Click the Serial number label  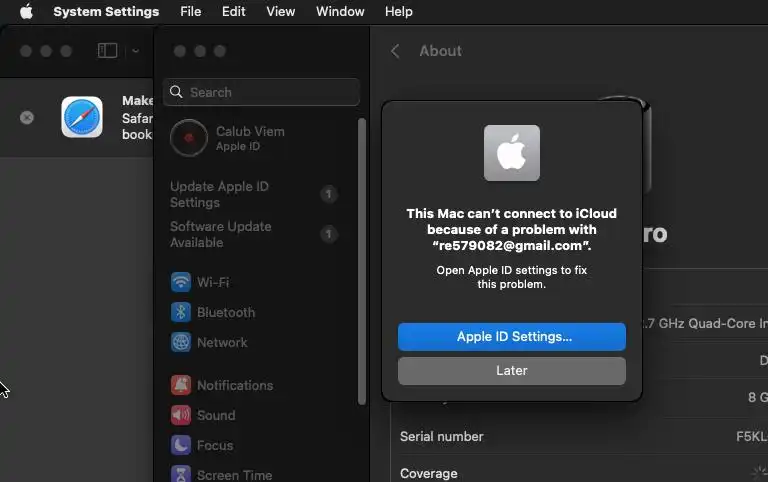(441, 436)
